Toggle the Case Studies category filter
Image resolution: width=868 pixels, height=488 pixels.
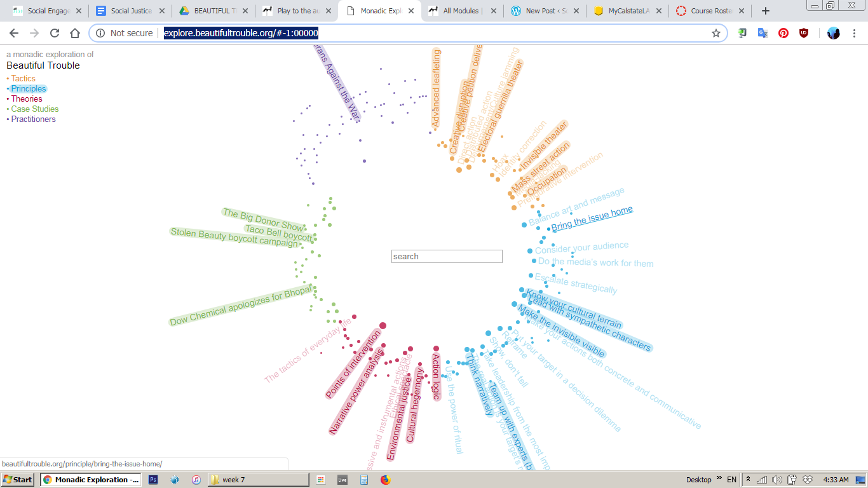click(x=34, y=109)
